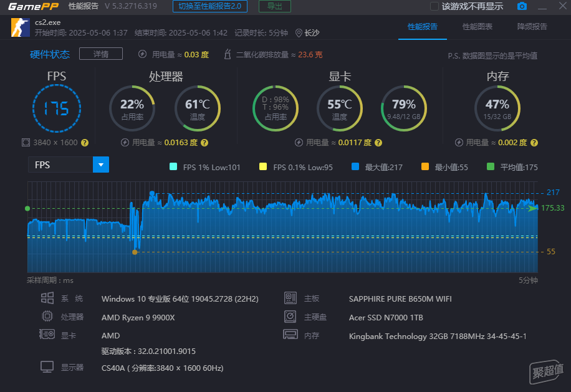Click the orange minimum FPS point on the chart
This screenshot has height=392, width=571.
tap(135, 252)
